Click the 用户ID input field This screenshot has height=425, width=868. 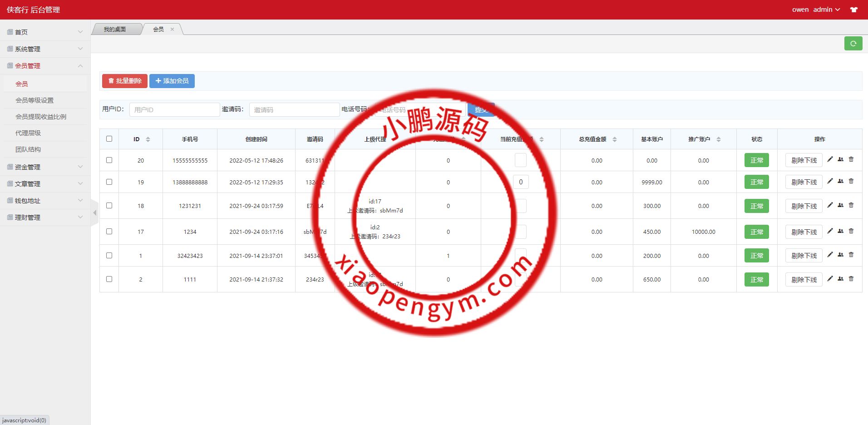[174, 109]
